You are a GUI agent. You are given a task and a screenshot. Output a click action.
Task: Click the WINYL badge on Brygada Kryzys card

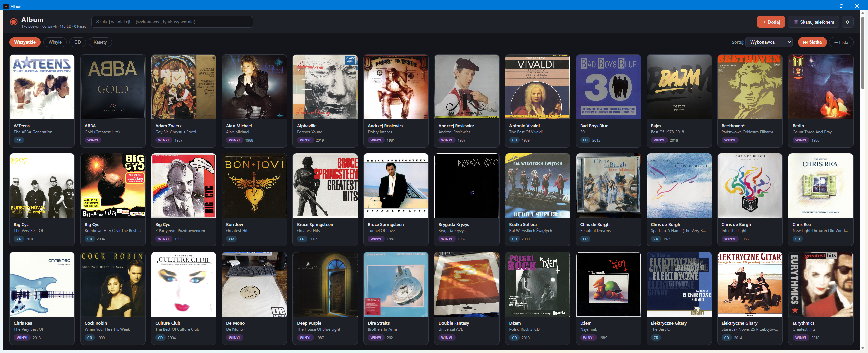[x=447, y=239]
